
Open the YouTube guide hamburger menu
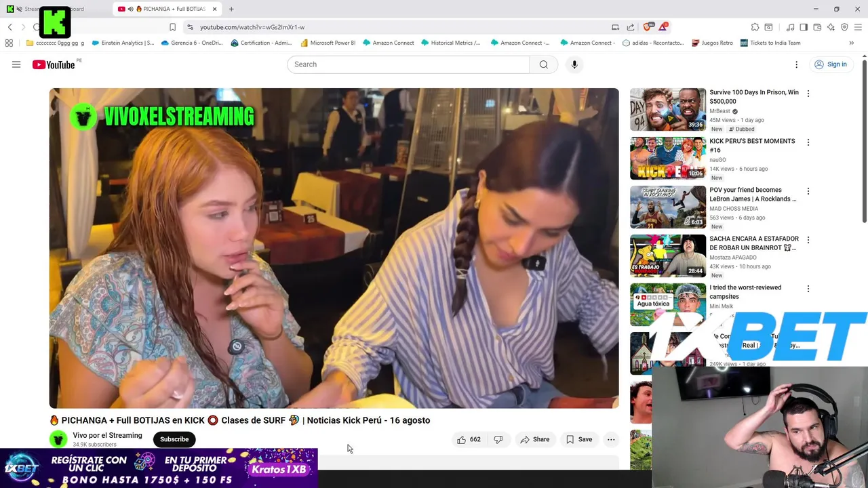tap(16, 64)
